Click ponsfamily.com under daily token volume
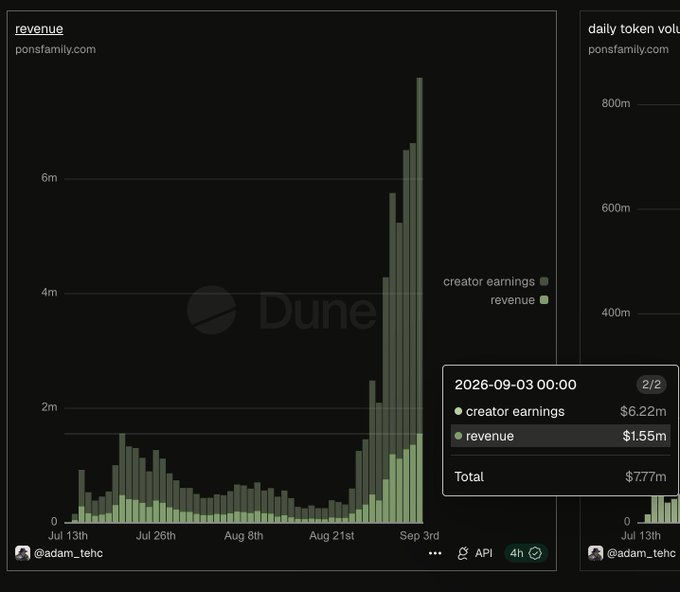Viewport: 680px width, 592px height. coord(628,49)
